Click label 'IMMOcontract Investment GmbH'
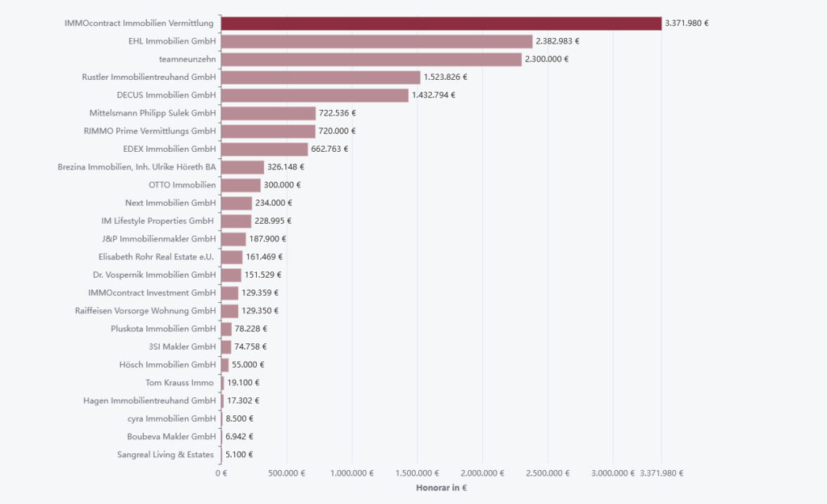This screenshot has width=827, height=504. (x=152, y=292)
